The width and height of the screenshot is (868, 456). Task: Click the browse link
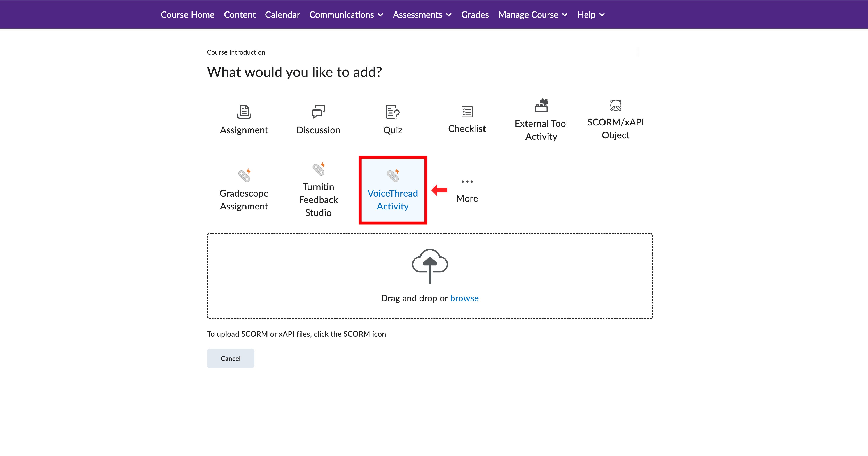coord(464,298)
